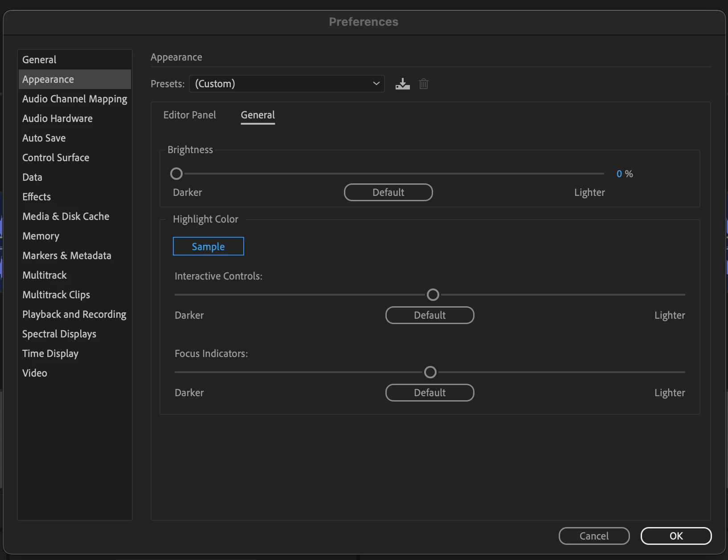Open the Presets dropdown
Viewport: 728px width, 560px height.
coord(287,84)
